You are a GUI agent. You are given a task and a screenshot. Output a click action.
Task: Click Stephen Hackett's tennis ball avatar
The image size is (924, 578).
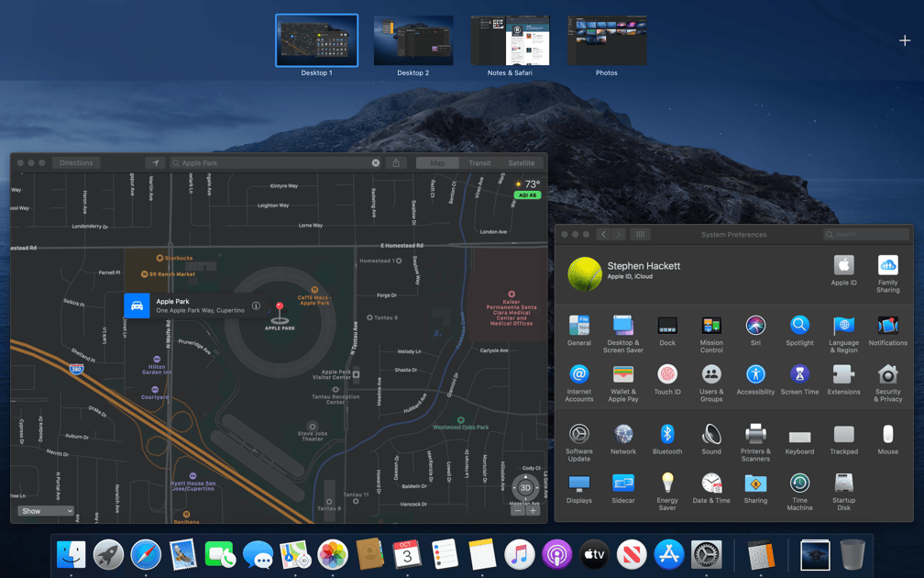click(x=585, y=273)
